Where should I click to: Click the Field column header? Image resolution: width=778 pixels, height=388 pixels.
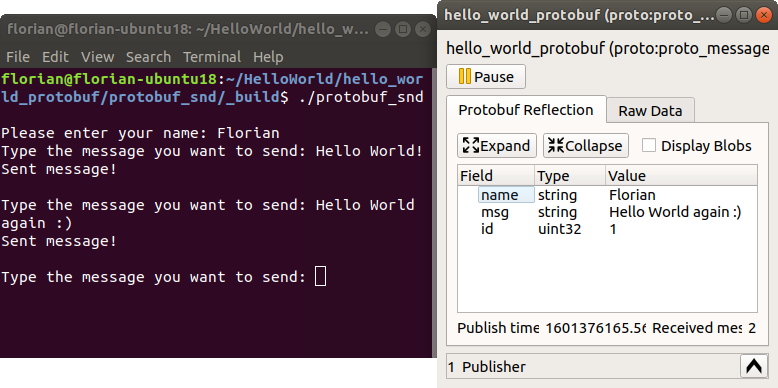click(496, 176)
